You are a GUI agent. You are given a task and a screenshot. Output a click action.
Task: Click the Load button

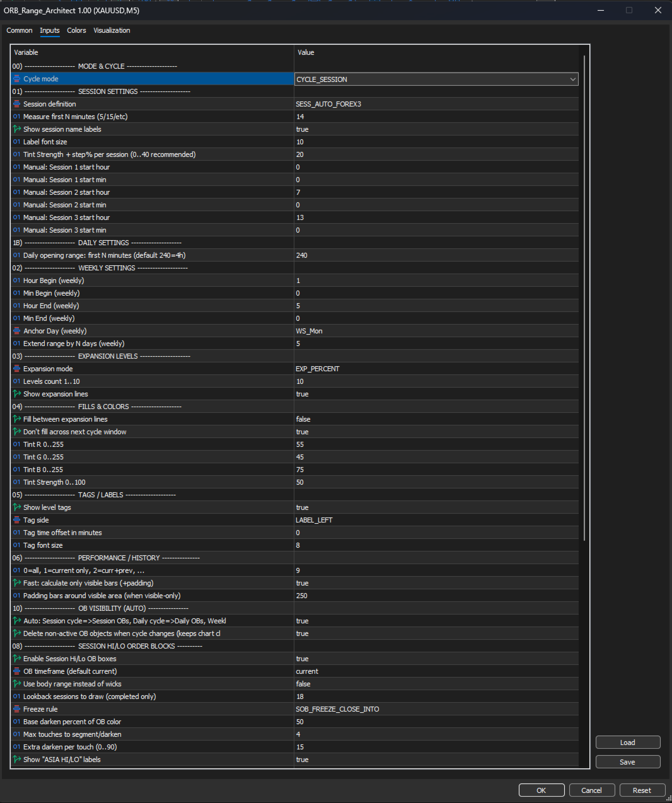click(628, 742)
